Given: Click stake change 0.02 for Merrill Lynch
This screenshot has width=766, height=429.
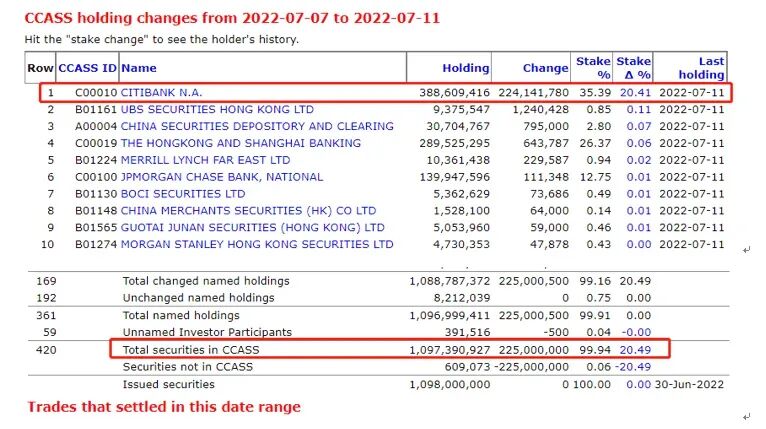Looking at the screenshot, I should click(x=638, y=160).
